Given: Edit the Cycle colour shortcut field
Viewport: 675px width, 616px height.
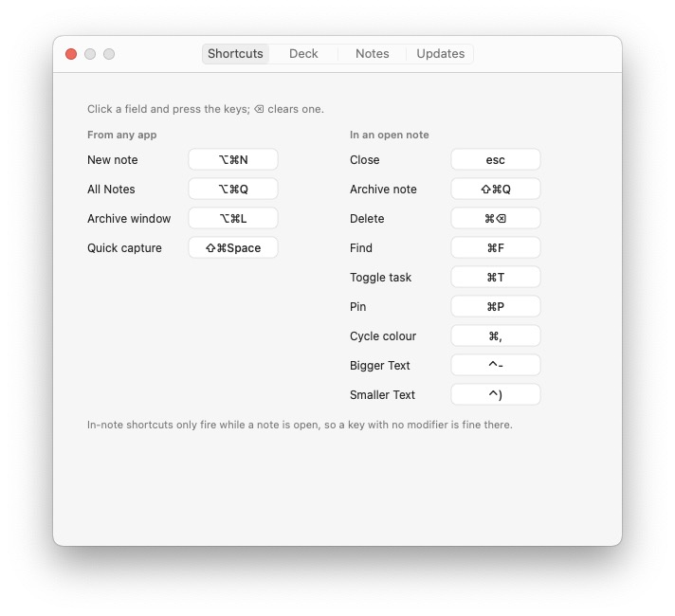Looking at the screenshot, I should [x=496, y=335].
